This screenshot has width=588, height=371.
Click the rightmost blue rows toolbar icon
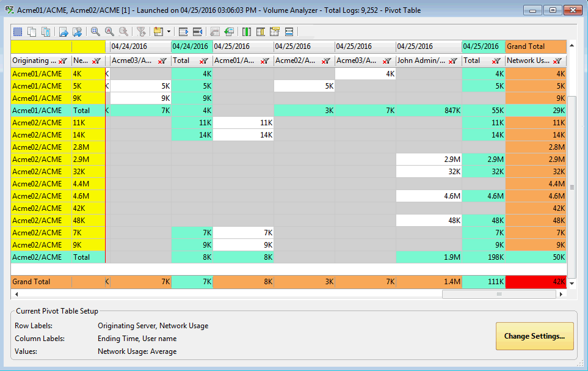[x=289, y=31]
